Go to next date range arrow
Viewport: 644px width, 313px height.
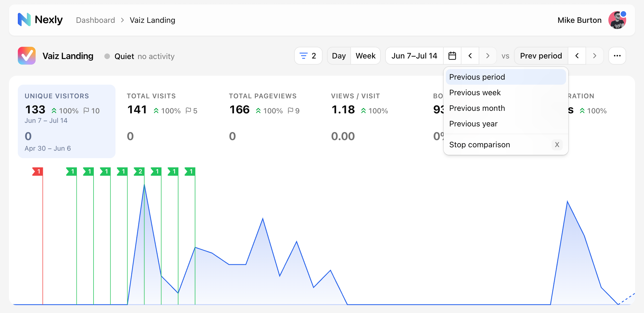(488, 56)
